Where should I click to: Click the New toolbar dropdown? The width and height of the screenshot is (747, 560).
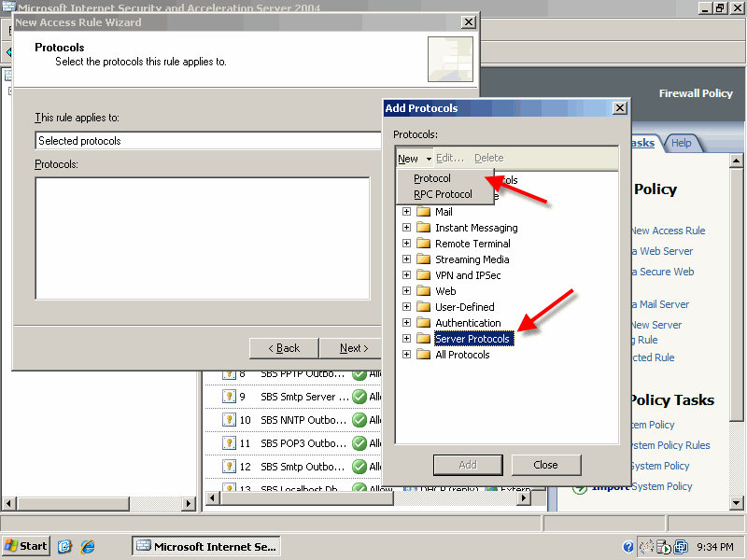click(415, 158)
